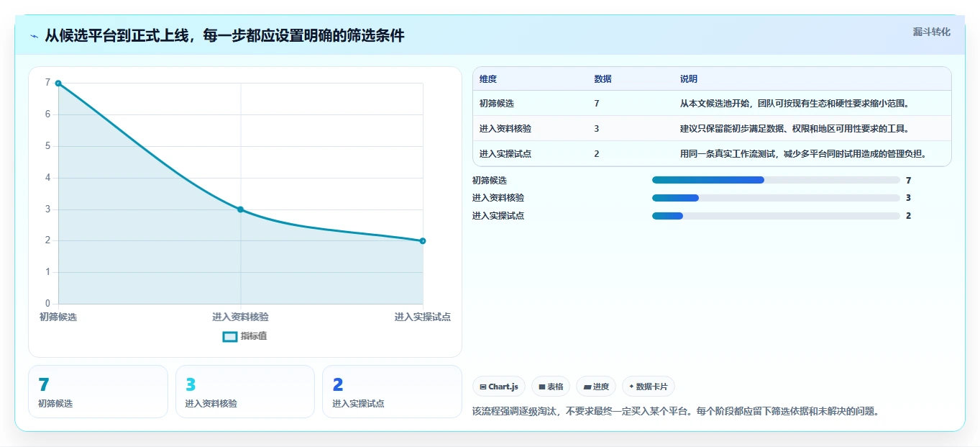
Task: Click the table value 3 for 进入资料核验
Action: (597, 129)
